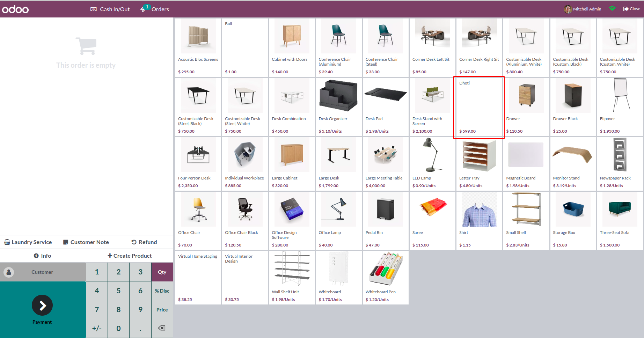Click the backspace key on numpad

pos(162,329)
